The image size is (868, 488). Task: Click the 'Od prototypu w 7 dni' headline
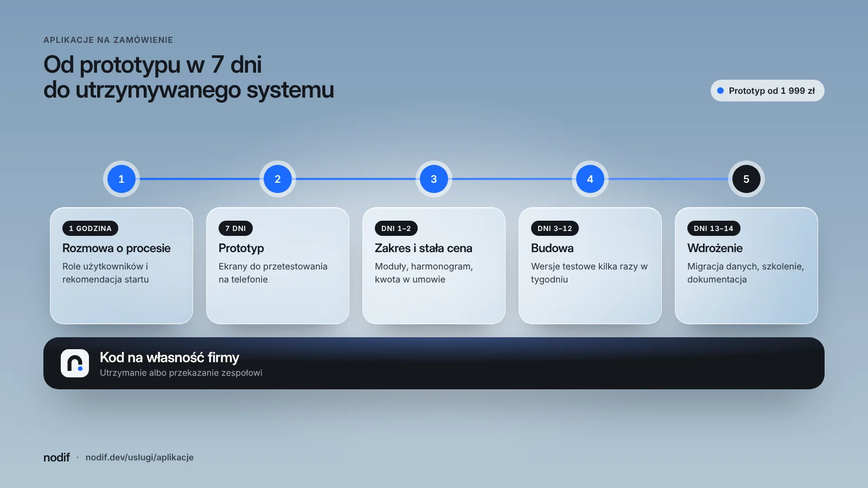(152, 65)
